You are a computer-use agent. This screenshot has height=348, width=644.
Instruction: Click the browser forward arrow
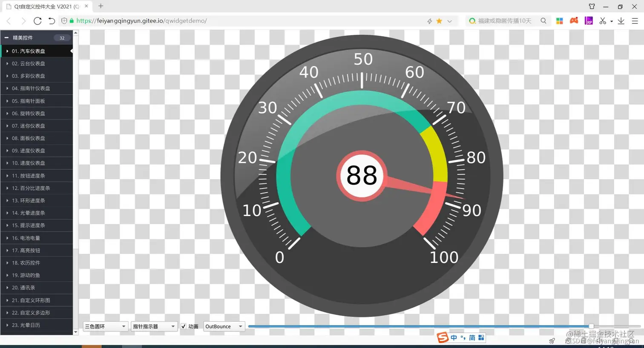[23, 21]
